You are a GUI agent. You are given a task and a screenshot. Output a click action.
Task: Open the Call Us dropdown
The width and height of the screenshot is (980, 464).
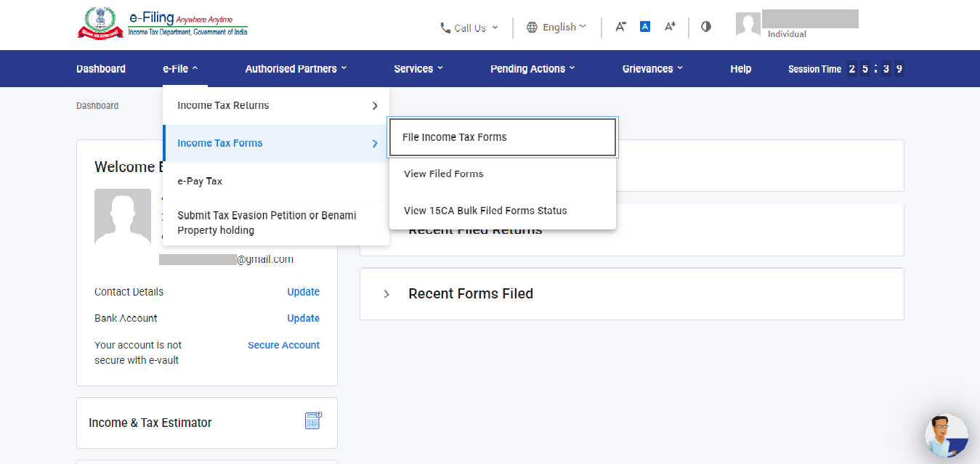point(469,28)
